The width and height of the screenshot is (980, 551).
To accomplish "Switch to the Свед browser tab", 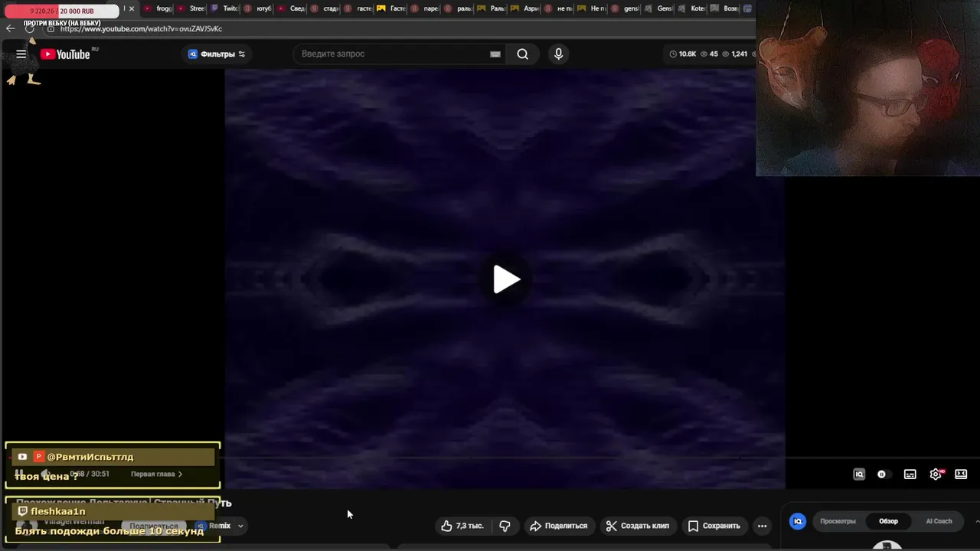I will pos(292,9).
